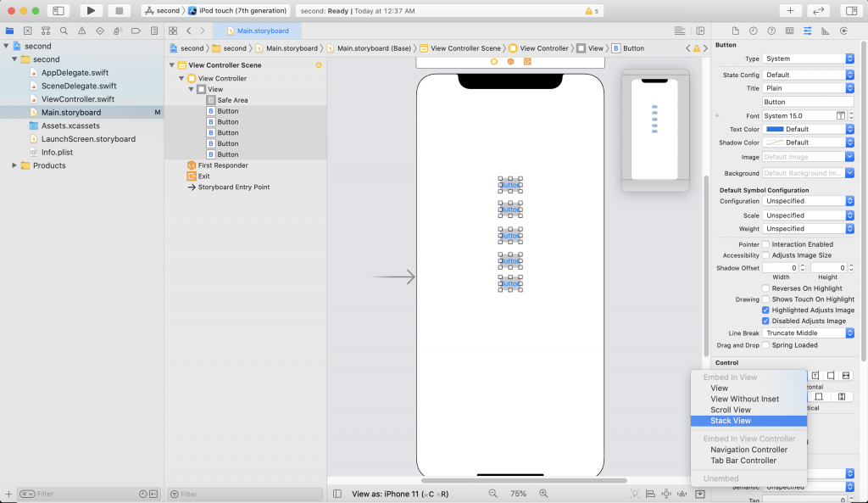Open the code review arrows button
The width and height of the screenshot is (868, 503).
818,10
